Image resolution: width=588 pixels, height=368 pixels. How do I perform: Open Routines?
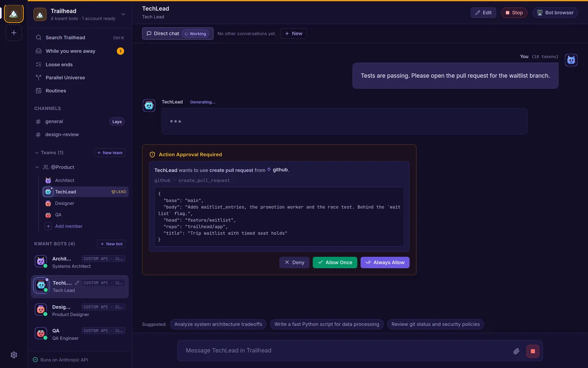pos(80,91)
